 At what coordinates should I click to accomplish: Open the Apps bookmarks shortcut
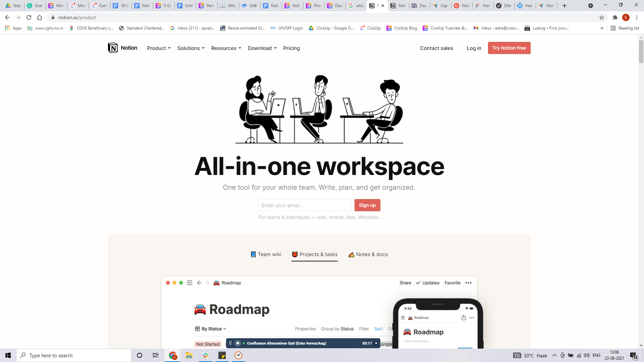[x=13, y=28]
